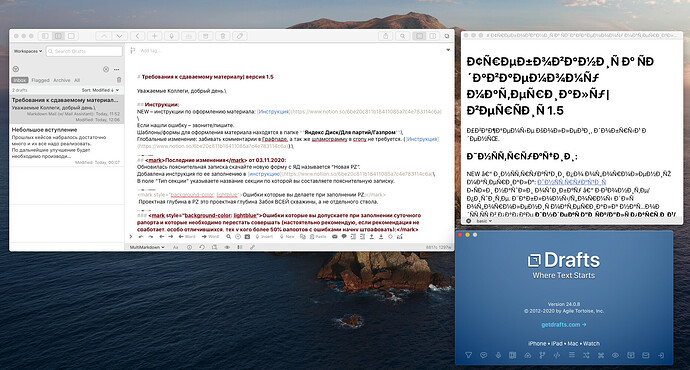Click the first Инструкция link in the editor
Viewport: 690px width, 370px height.
click(273, 112)
